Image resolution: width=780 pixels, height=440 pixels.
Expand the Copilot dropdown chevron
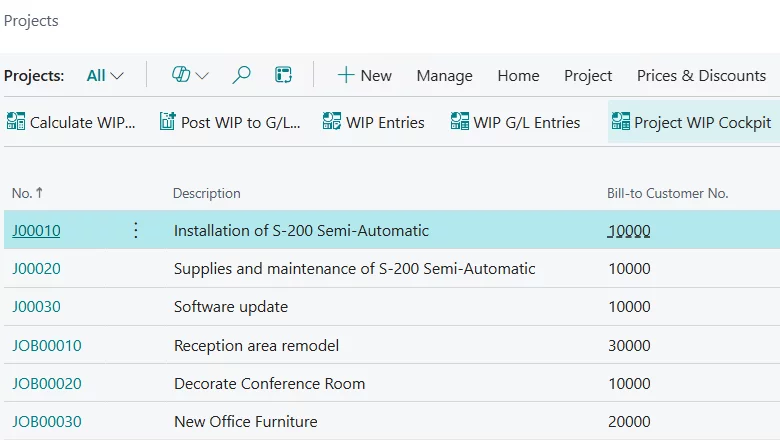pos(203,75)
